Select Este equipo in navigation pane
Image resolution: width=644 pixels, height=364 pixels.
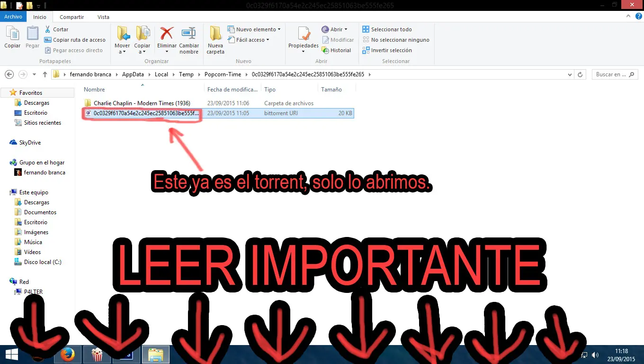(x=34, y=192)
